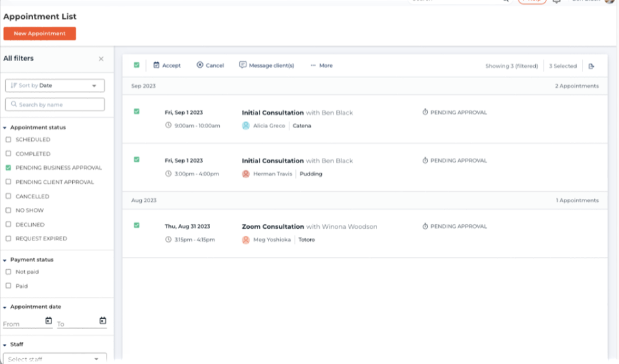619x364 pixels.
Task: Collapse the Appointment status section
Action: 5,127
